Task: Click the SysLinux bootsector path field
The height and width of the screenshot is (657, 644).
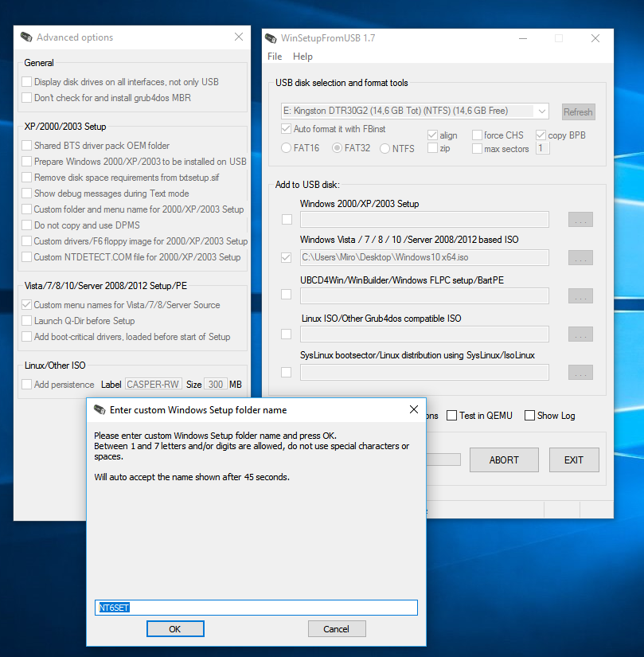Action: [424, 372]
